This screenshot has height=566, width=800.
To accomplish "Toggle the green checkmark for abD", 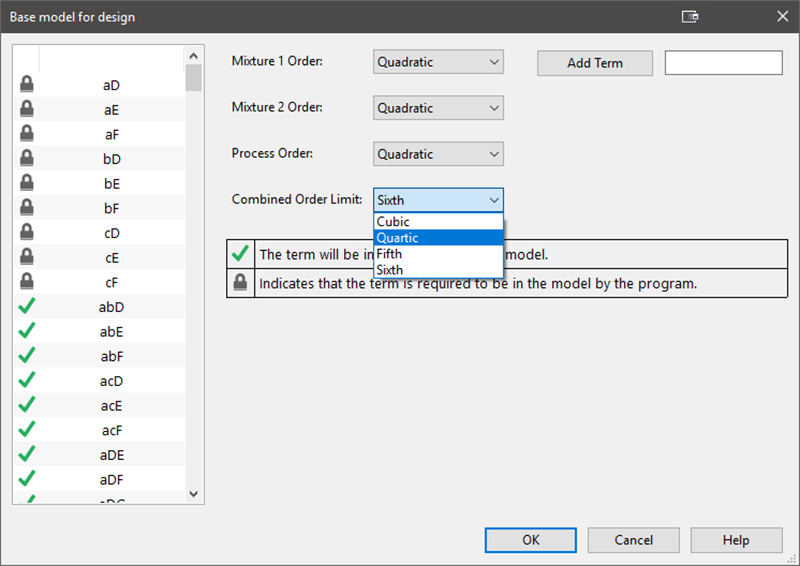I will point(27,307).
